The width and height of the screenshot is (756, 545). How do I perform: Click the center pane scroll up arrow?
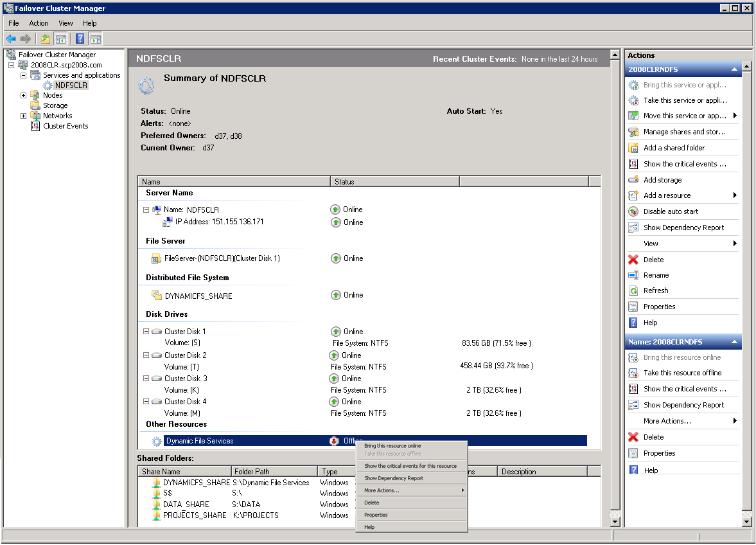pos(615,55)
